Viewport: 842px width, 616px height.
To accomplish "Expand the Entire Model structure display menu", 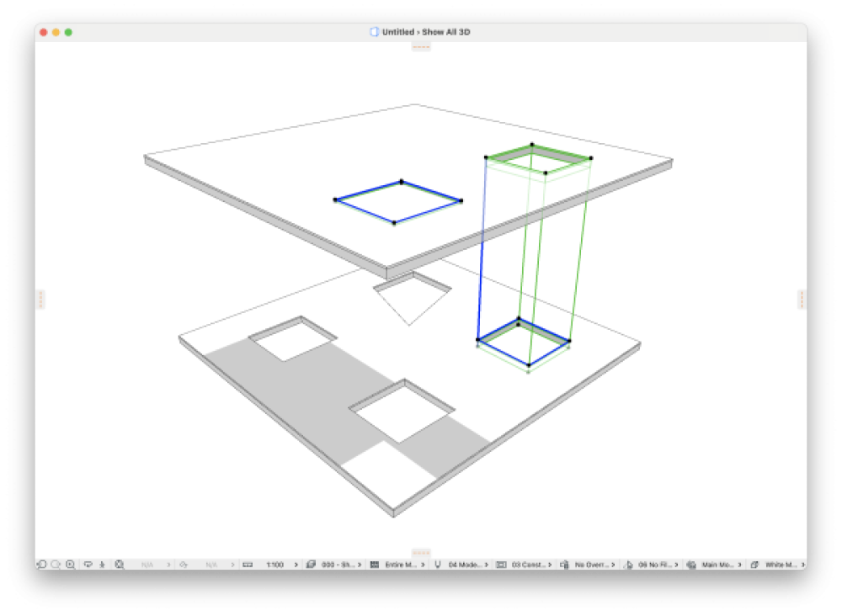I will (396, 565).
